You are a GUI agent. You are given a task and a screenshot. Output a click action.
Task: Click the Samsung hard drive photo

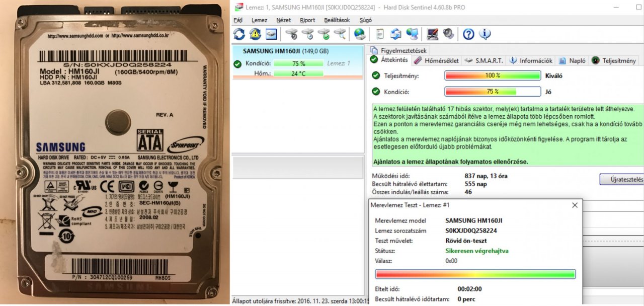115,153
